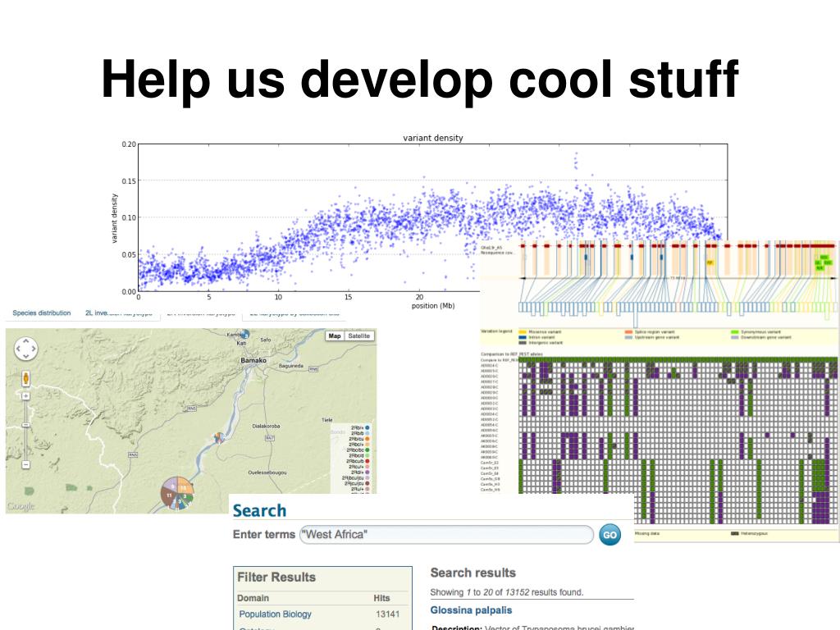This screenshot has width=840, height=630.
Task: Click the yellow missense marker in gene track
Action: click(x=710, y=262)
